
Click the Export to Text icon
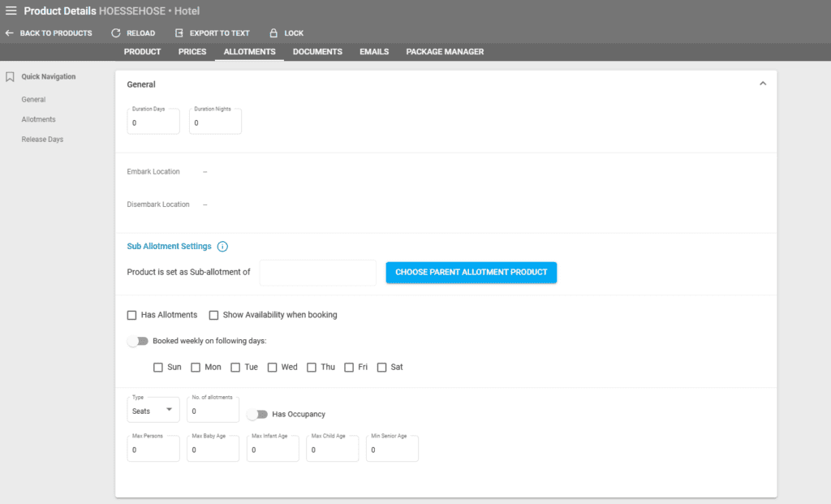(x=179, y=33)
